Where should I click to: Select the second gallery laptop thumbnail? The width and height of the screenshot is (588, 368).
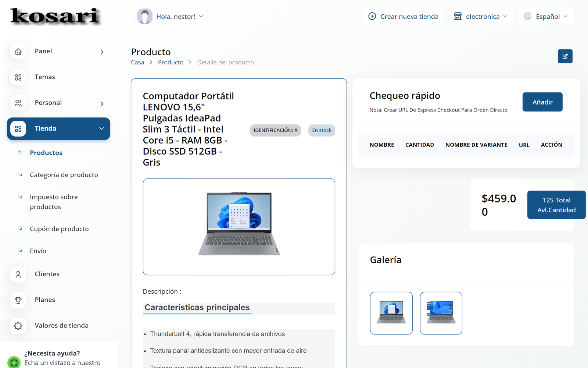(441, 313)
